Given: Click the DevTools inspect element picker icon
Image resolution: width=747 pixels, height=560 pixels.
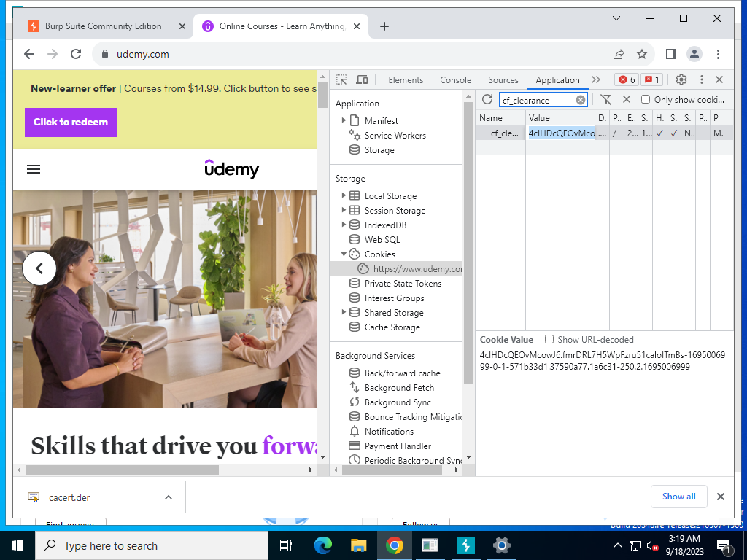Looking at the screenshot, I should point(341,79).
